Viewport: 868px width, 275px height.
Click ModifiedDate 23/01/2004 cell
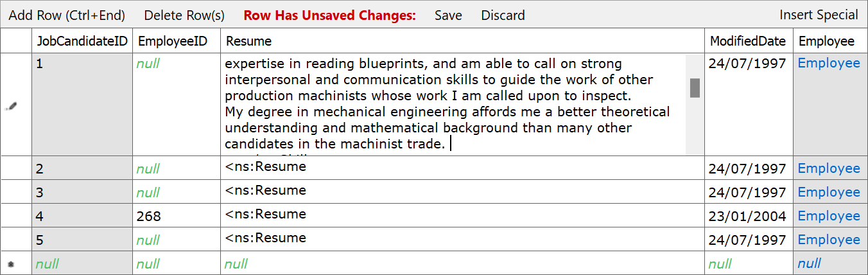[x=749, y=216]
